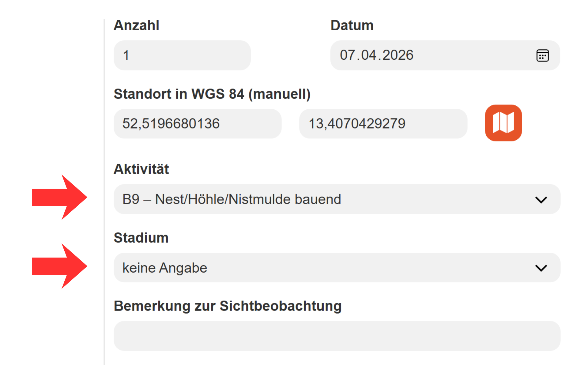Click the 'Stadium' heading label
Screen dimensions: 588x392
(141, 238)
